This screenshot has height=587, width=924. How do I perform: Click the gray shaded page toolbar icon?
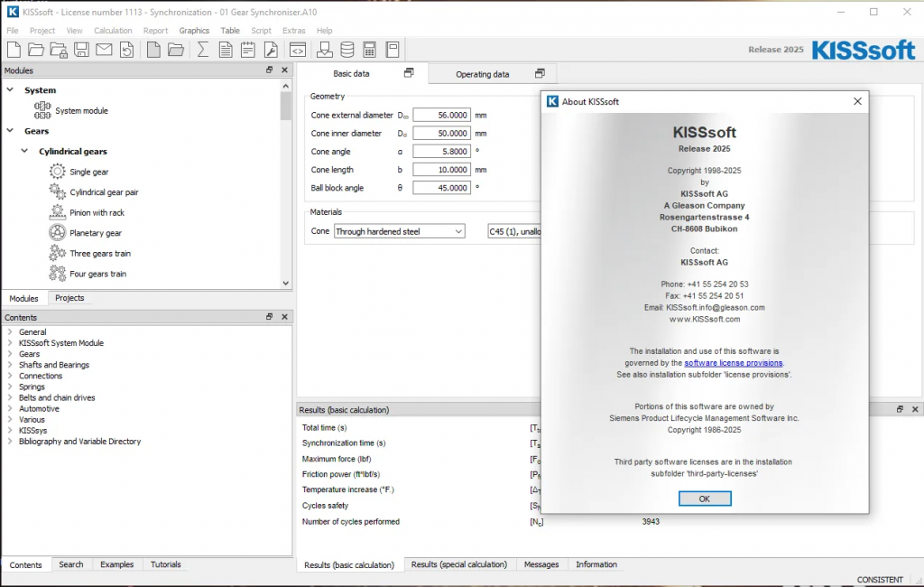click(x=153, y=50)
